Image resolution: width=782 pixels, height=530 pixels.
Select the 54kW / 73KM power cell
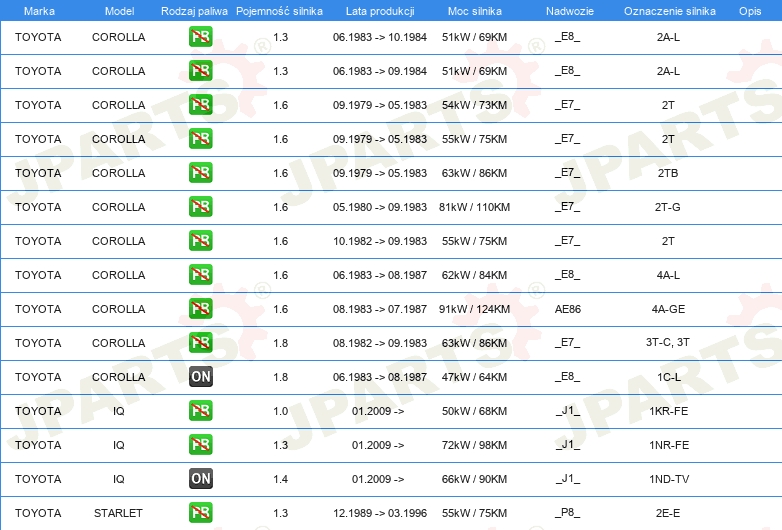pyautogui.click(x=474, y=105)
